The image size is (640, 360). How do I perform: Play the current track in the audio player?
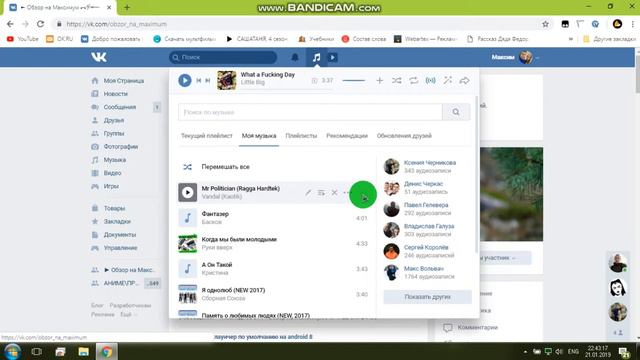click(184, 80)
